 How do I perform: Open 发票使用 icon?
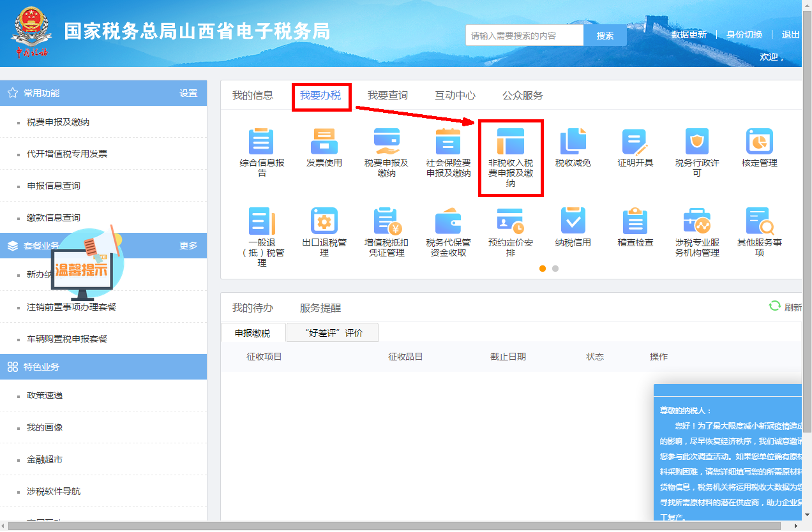324,142
